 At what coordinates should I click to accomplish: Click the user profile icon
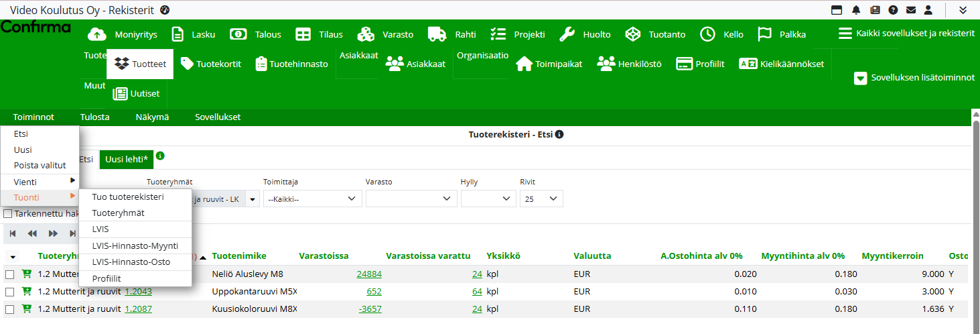(x=928, y=9)
